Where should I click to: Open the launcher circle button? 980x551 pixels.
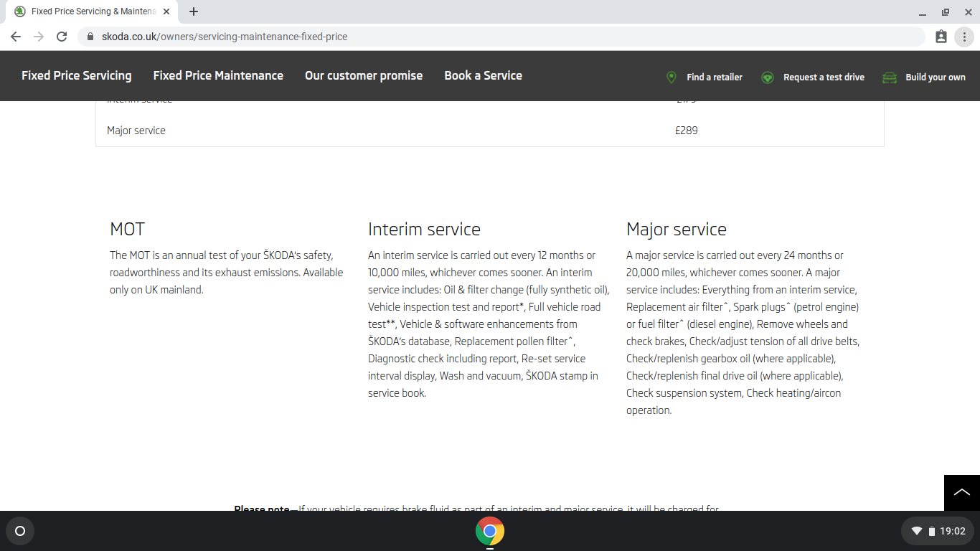click(20, 531)
